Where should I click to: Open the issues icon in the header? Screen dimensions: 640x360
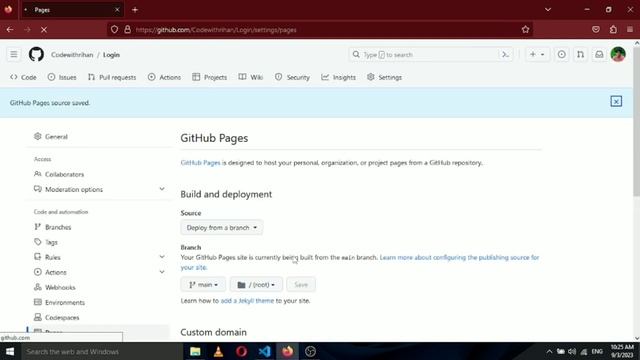[x=561, y=54]
